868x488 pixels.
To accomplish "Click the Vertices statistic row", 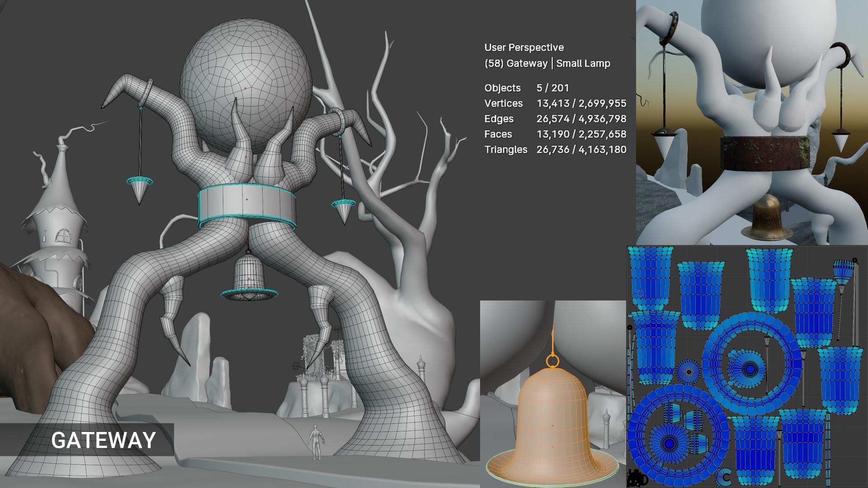I will [555, 103].
